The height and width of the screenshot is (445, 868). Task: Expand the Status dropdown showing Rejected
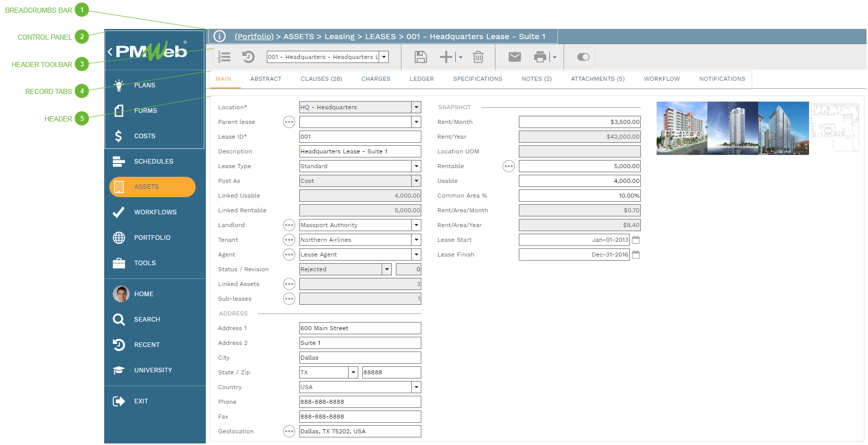point(387,269)
